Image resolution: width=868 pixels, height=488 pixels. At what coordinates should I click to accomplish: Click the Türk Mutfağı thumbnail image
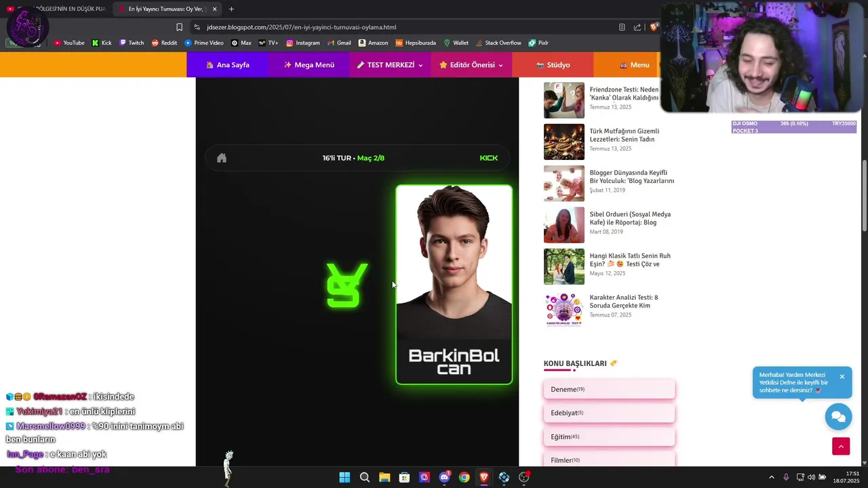coord(564,142)
